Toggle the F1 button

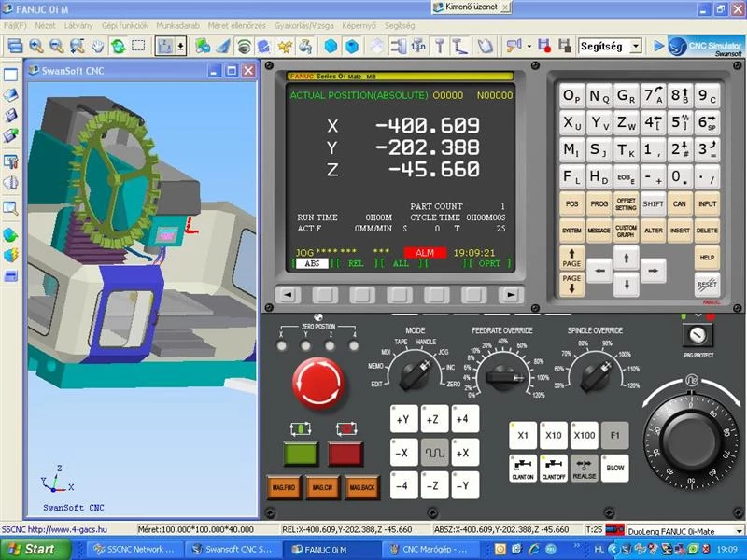pyautogui.click(x=615, y=435)
